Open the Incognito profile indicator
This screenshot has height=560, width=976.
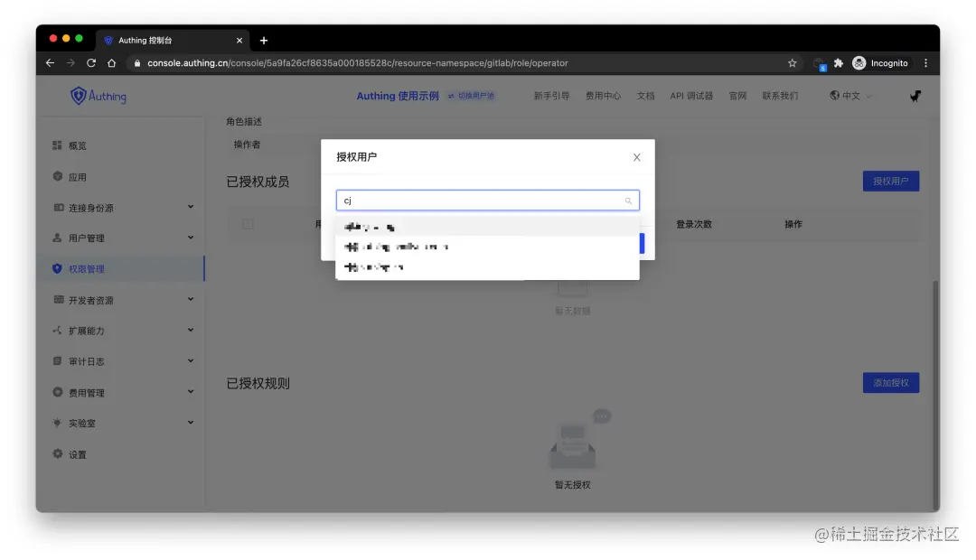pos(880,63)
